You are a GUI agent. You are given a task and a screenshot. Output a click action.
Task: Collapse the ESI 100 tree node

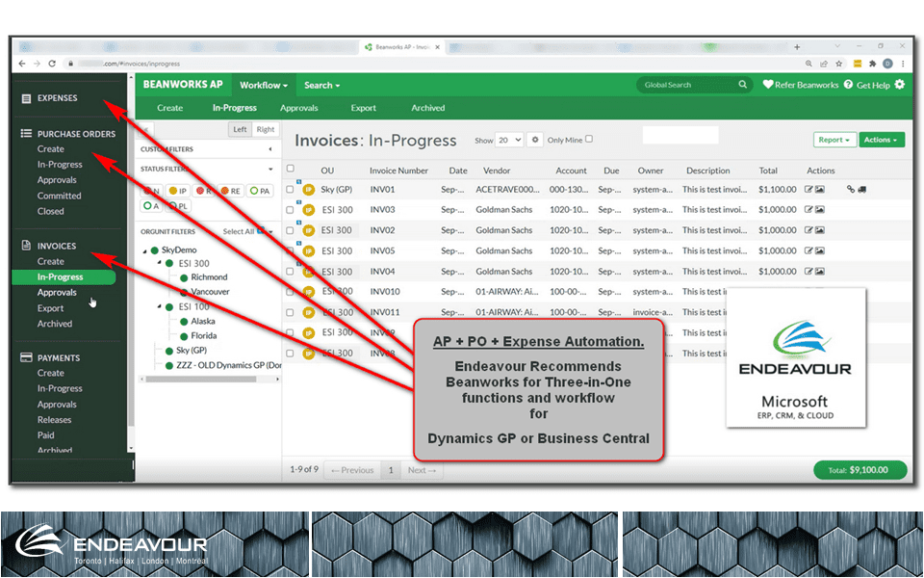160,306
